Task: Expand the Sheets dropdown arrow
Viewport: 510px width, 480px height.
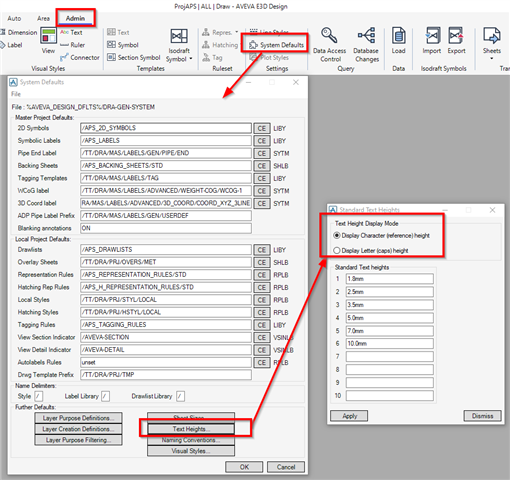Action: point(492,59)
